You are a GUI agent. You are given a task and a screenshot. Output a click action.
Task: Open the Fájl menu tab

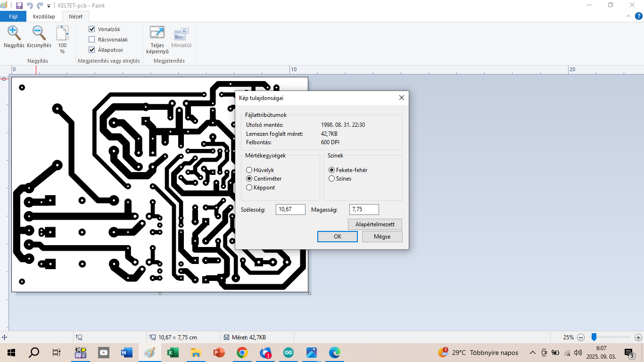[13, 16]
